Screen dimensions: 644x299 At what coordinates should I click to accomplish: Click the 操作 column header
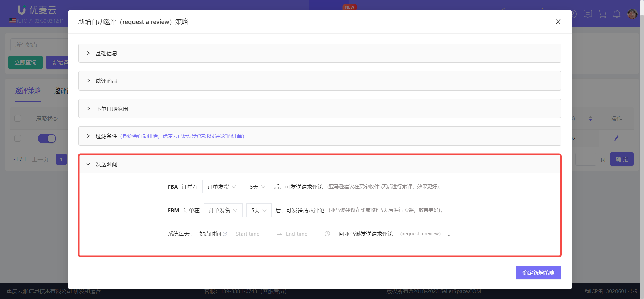pyautogui.click(x=616, y=118)
